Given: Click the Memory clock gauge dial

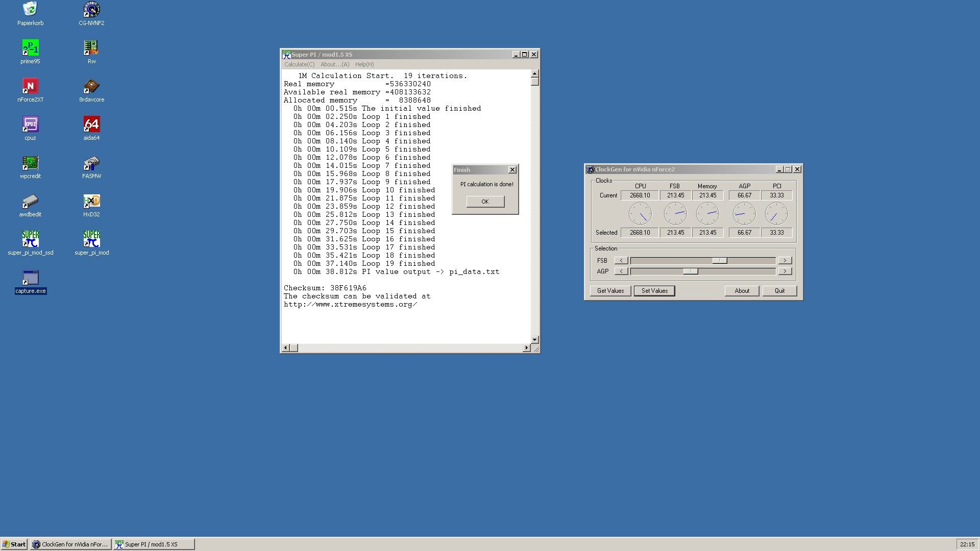Looking at the screenshot, I should 707,214.
